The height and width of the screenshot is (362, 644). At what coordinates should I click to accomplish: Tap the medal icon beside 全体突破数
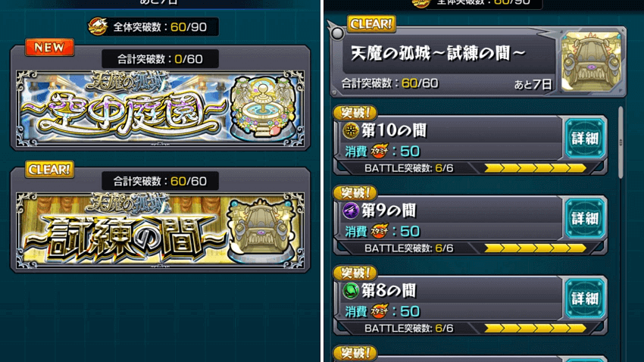(x=98, y=27)
